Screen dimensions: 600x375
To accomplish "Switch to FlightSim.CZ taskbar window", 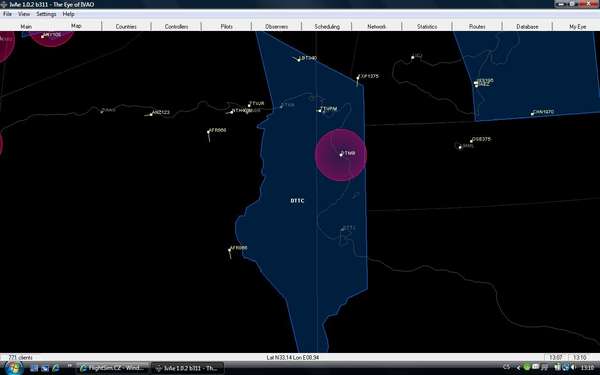I will point(112,368).
